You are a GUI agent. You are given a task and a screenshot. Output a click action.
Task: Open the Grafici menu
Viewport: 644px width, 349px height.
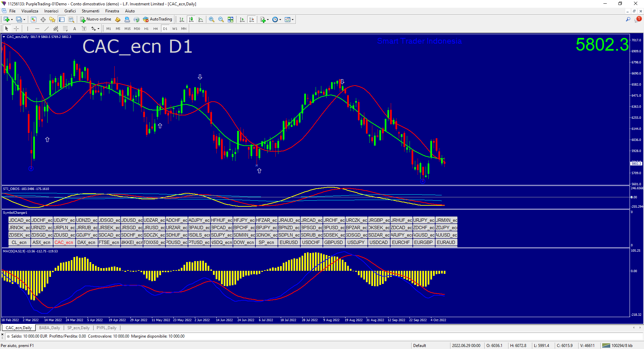click(x=70, y=11)
